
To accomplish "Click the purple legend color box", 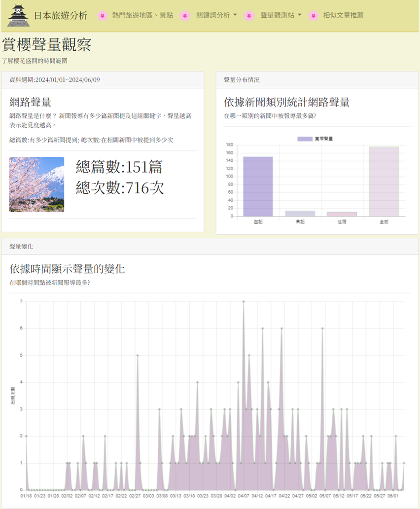I will point(305,139).
